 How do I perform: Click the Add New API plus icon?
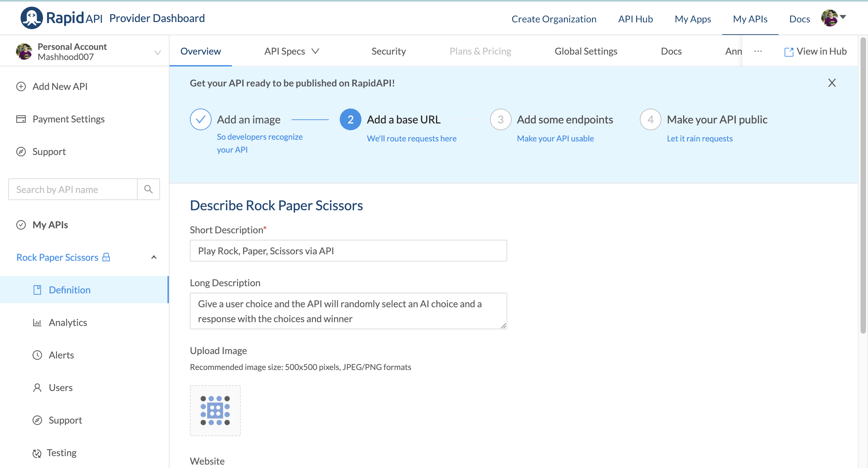click(21, 86)
